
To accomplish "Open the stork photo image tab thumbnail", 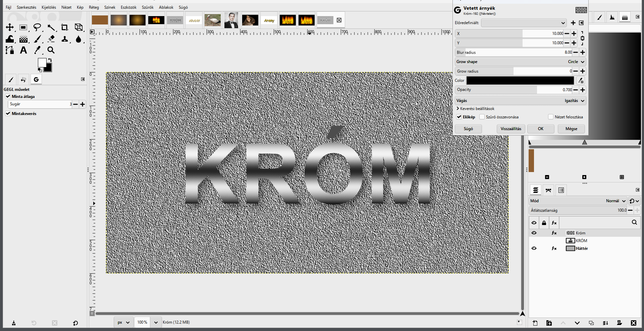I will [213, 20].
